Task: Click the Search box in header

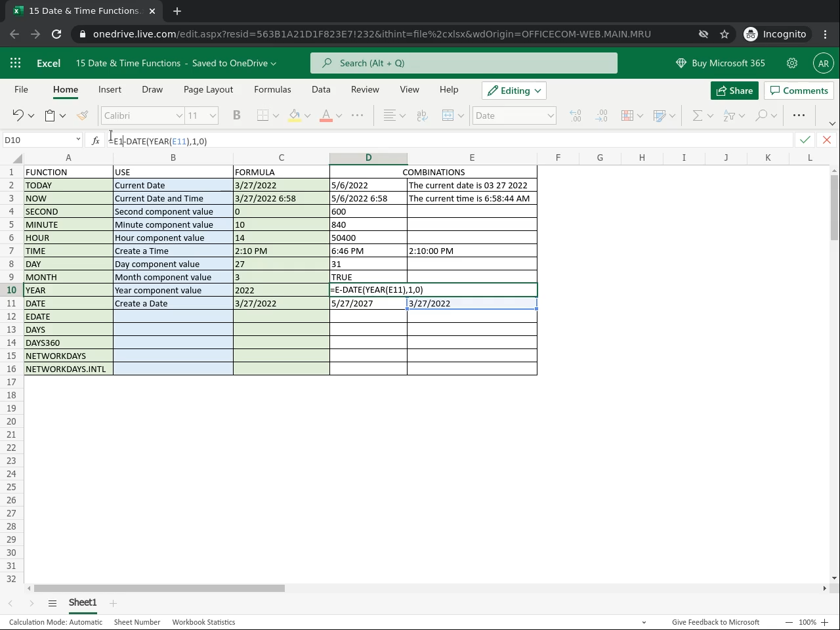Action: 463,63
